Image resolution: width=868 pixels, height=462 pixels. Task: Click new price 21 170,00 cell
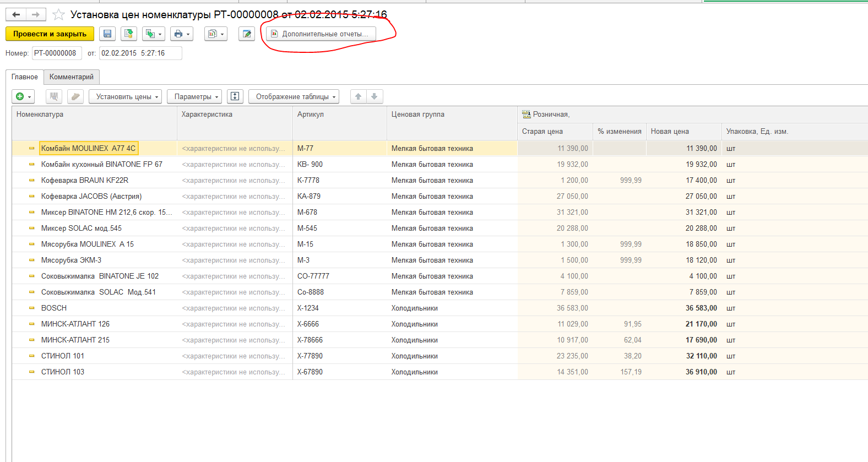click(x=684, y=324)
